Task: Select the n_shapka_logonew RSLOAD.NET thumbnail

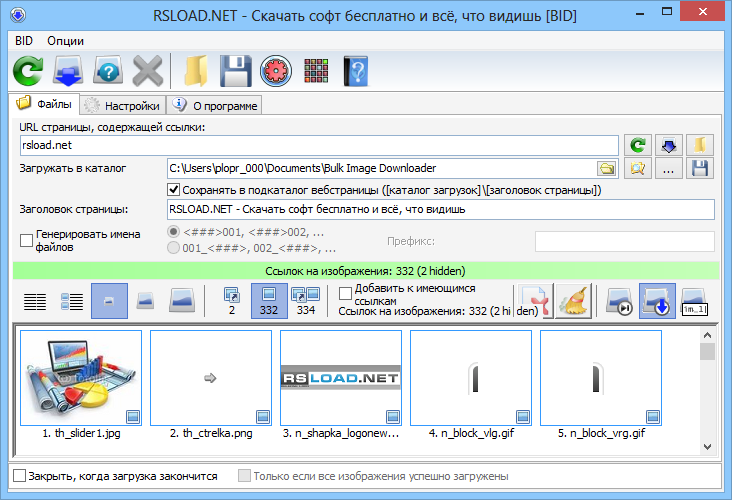Action: click(341, 378)
